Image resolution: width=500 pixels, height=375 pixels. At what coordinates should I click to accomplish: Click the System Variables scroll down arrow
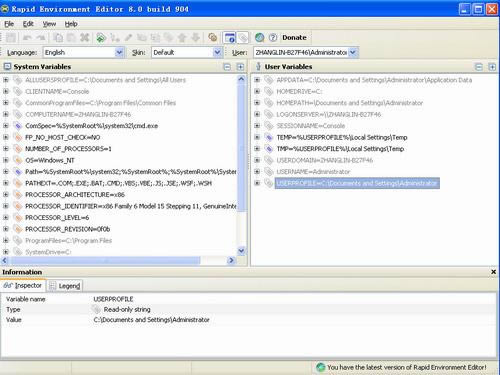(241, 250)
